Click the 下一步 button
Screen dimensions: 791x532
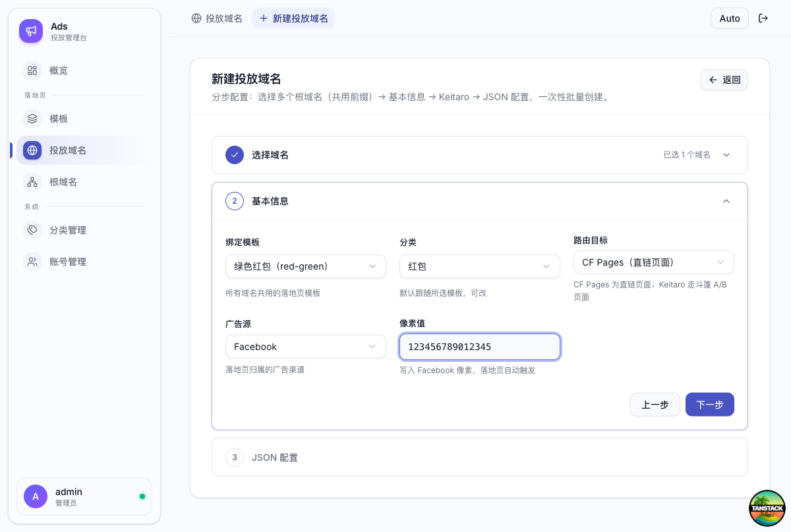(710, 405)
